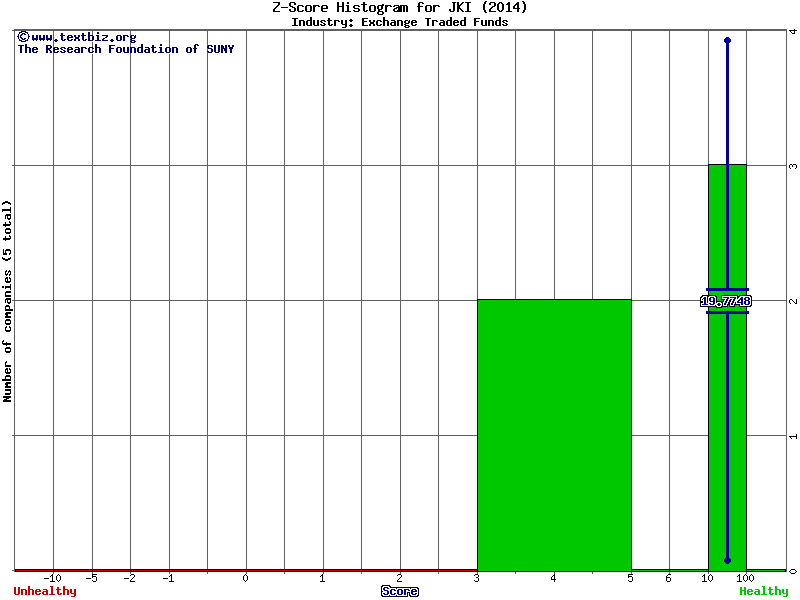
Task: Click 'The Research Foundation of SUNY' text
Action: [x=125, y=49]
